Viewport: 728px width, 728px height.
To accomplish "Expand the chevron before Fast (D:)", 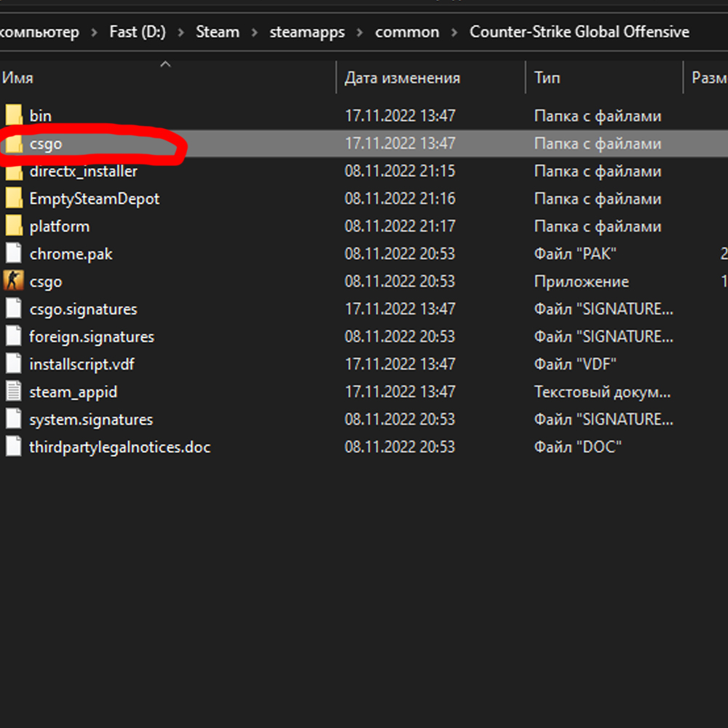I will [94, 33].
